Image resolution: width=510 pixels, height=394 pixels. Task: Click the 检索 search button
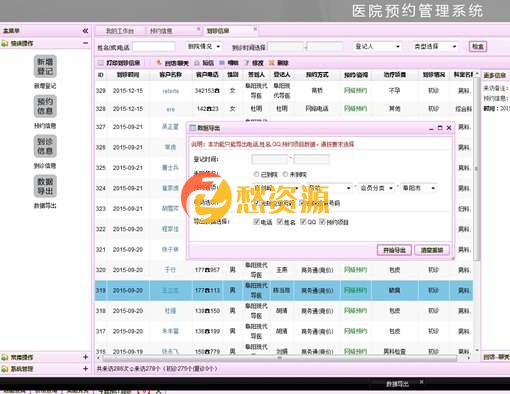(478, 46)
